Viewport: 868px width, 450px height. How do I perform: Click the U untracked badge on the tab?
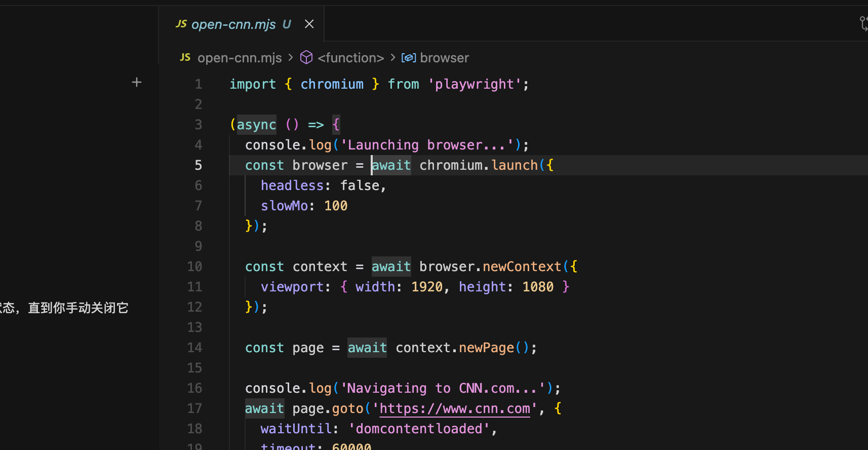pos(287,24)
